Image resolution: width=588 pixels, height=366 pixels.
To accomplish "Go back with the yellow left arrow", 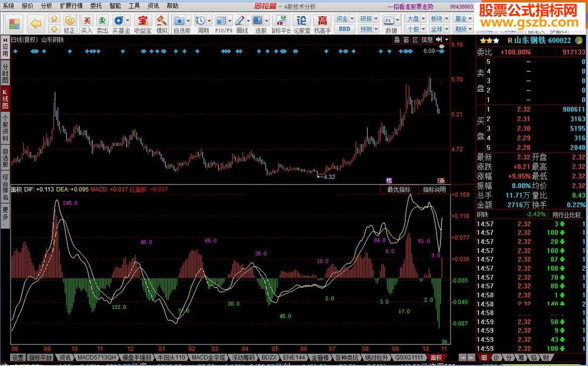I will click(36, 24).
